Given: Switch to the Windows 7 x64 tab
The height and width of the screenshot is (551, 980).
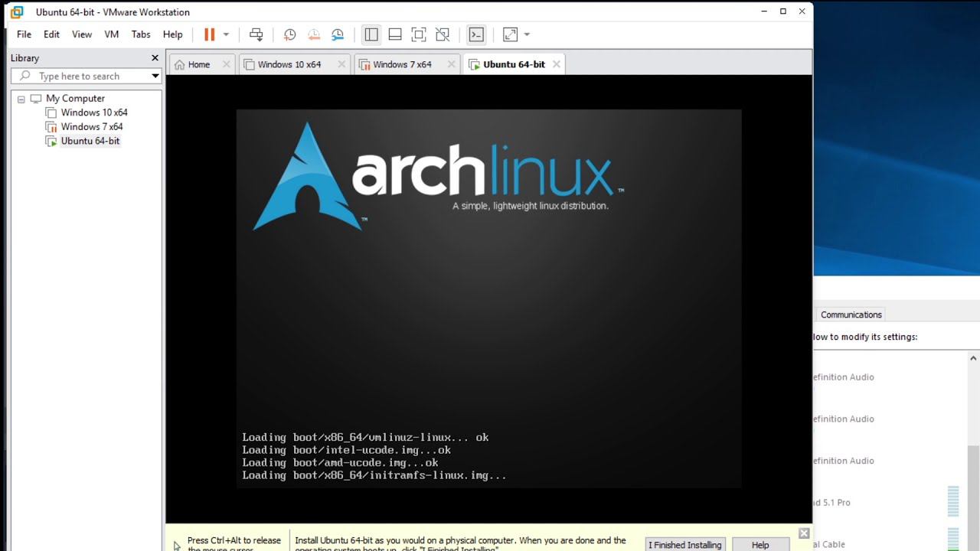Looking at the screenshot, I should (402, 64).
